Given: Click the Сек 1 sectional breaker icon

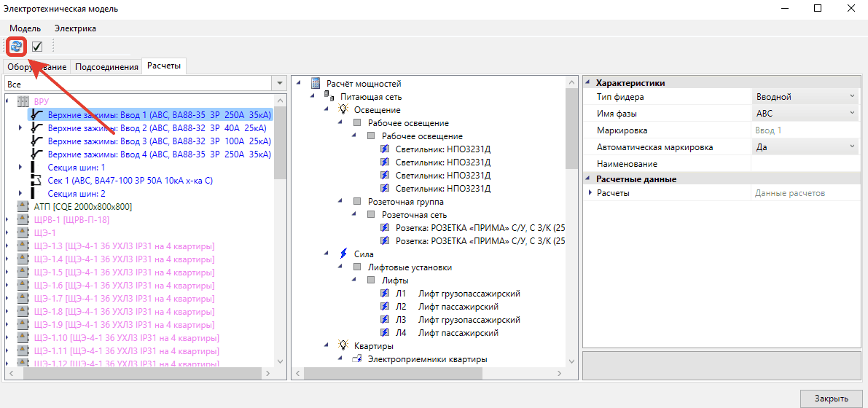Looking at the screenshot, I should [36, 180].
